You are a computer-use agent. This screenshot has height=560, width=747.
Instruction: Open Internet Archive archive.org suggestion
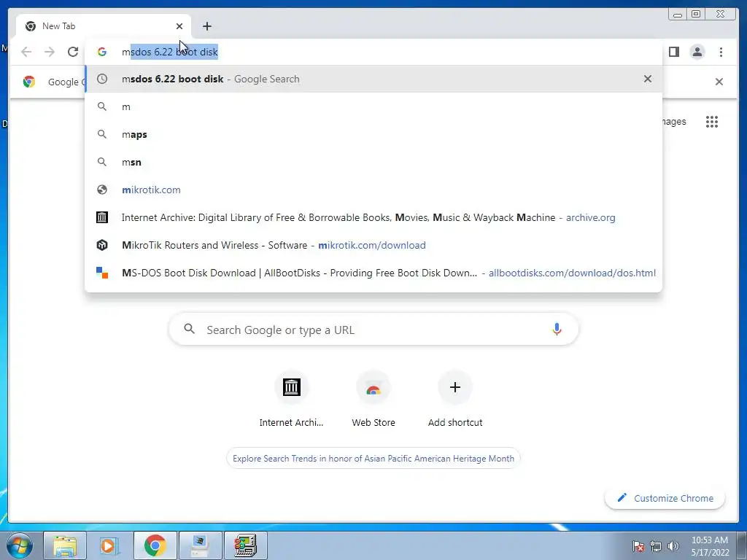tap(373, 217)
